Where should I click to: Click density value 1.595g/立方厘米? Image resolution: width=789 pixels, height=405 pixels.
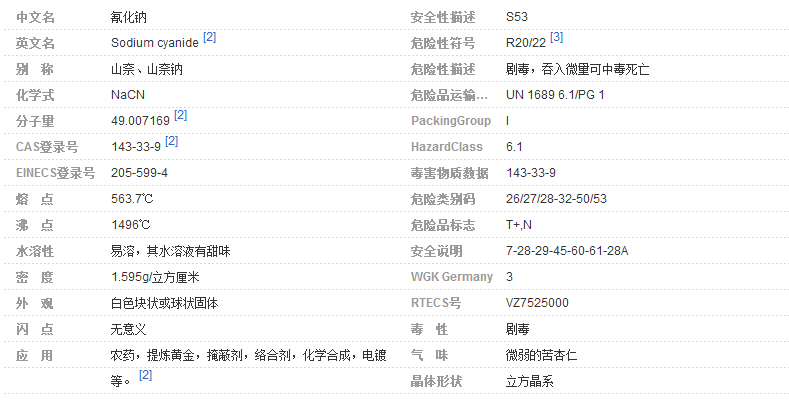pos(156,277)
